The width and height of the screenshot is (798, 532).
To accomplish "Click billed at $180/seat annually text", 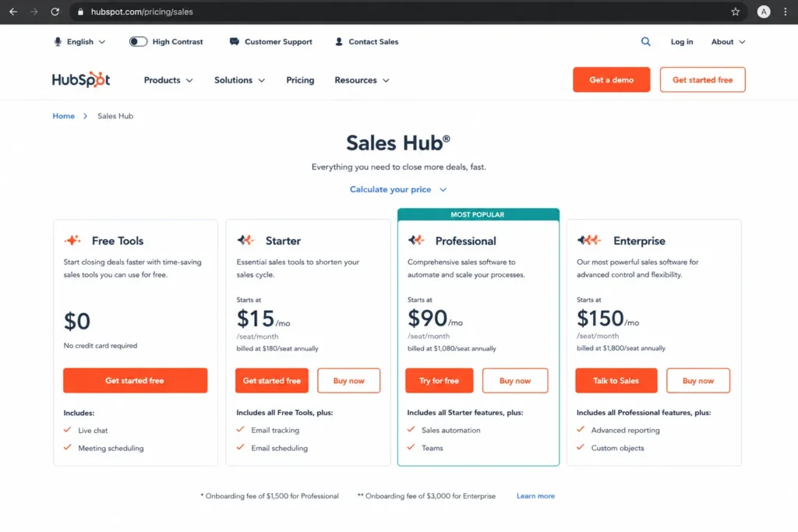I will pos(277,348).
